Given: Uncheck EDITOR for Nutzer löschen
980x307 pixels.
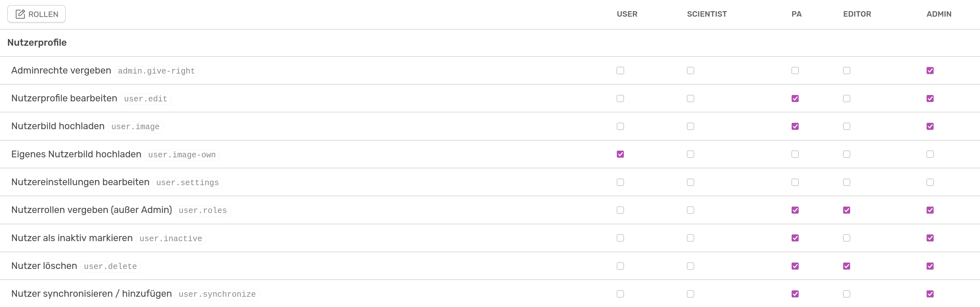Looking at the screenshot, I should [x=846, y=266].
